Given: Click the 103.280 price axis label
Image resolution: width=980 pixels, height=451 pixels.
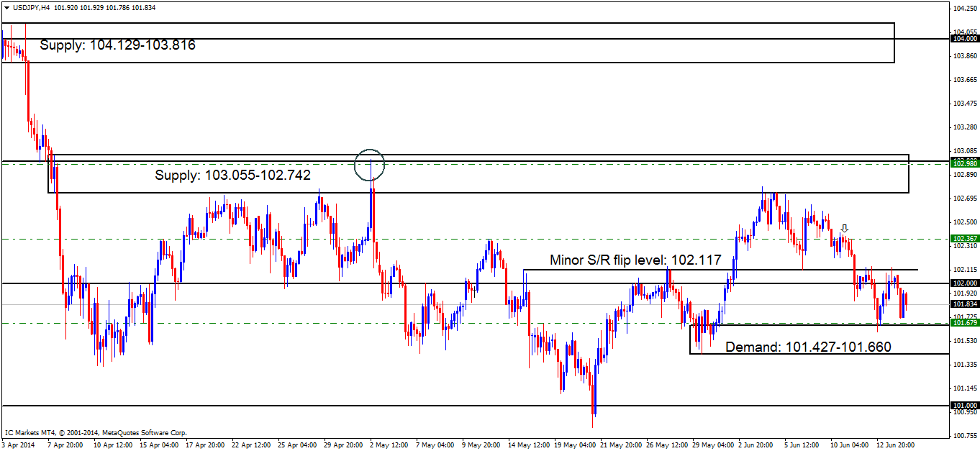Looking at the screenshot, I should tap(964, 127).
